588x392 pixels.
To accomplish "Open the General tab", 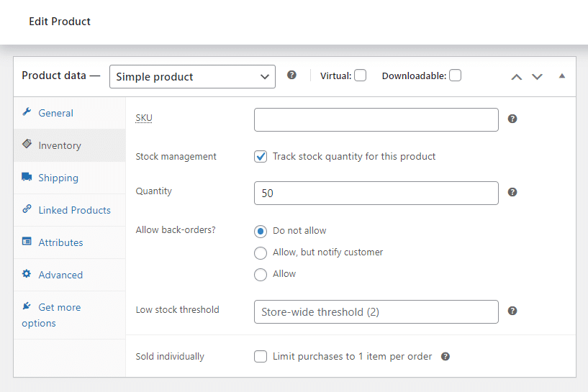I will point(69,113).
